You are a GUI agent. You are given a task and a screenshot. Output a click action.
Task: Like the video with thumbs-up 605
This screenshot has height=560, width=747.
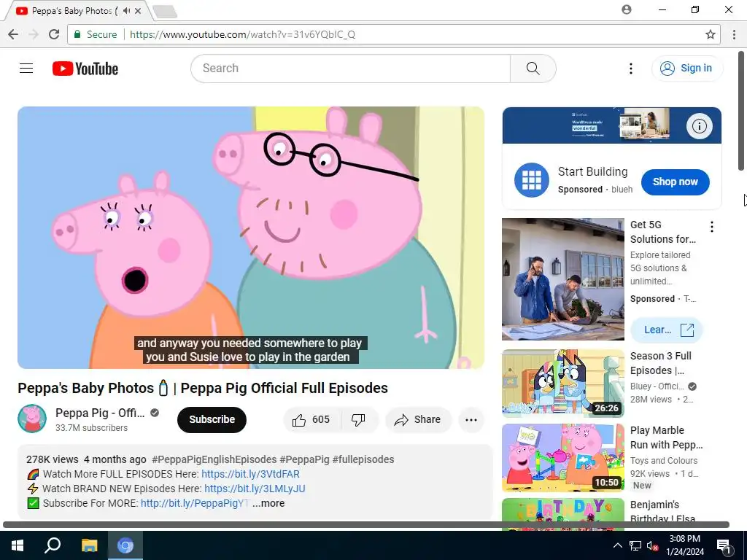(311, 419)
